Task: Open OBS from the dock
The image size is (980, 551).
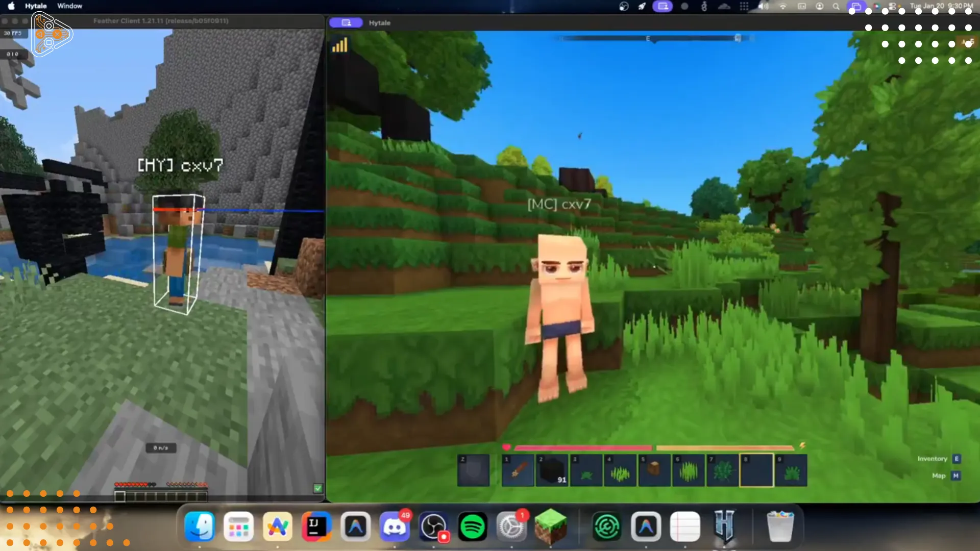Action: click(x=433, y=527)
